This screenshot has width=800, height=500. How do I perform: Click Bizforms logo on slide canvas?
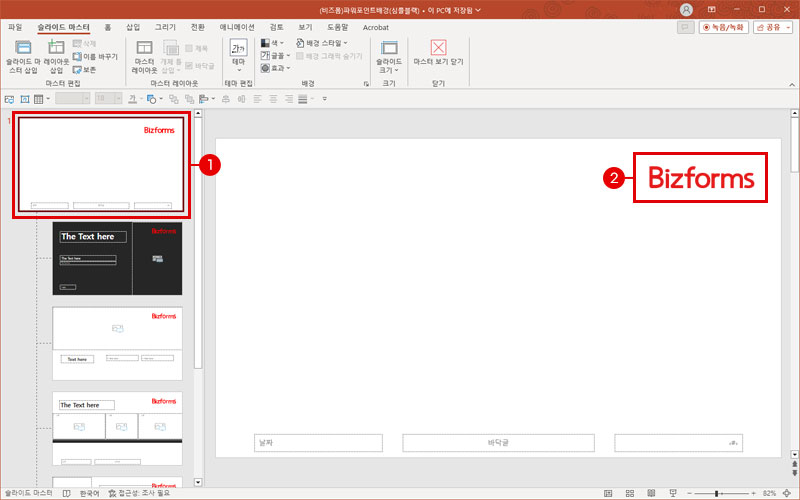701,178
